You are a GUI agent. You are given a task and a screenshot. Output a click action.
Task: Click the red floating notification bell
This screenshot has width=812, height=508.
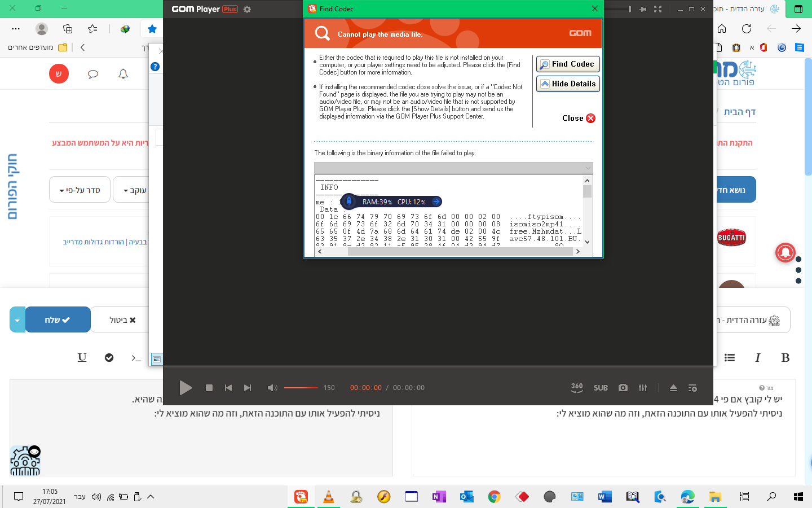[x=785, y=252]
